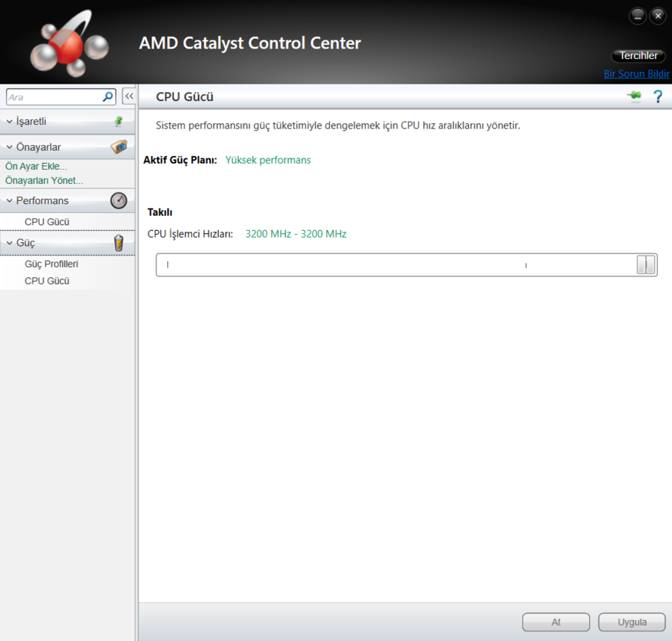Image resolution: width=672 pixels, height=641 pixels.
Task: Select the İşaretli section header
Action: tap(67, 121)
